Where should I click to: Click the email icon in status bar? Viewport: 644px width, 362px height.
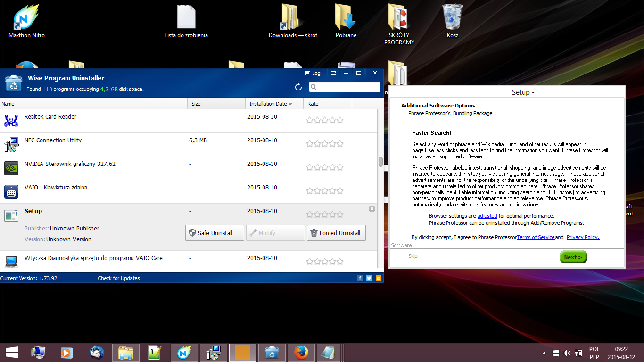tap(378, 278)
